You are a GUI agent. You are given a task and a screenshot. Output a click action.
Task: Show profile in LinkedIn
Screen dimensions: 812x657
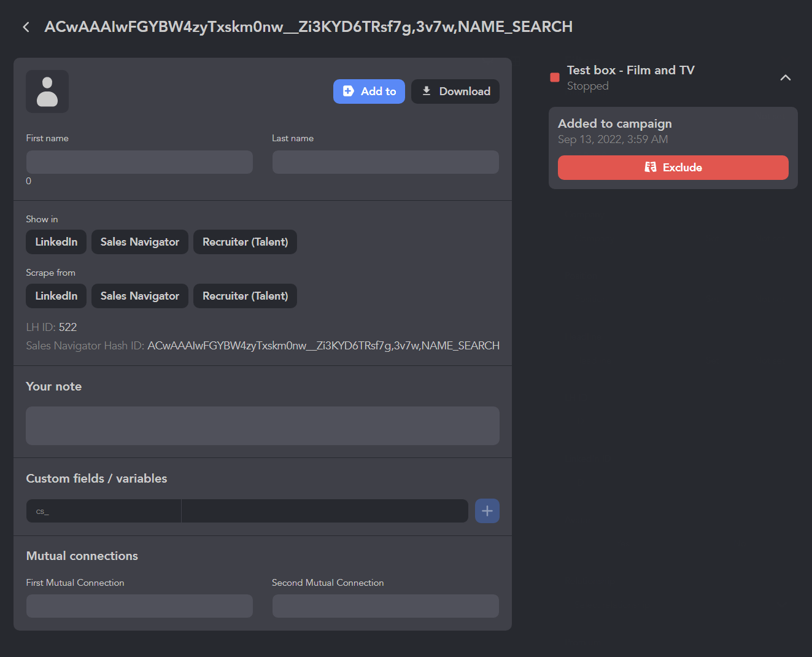pyautogui.click(x=56, y=242)
